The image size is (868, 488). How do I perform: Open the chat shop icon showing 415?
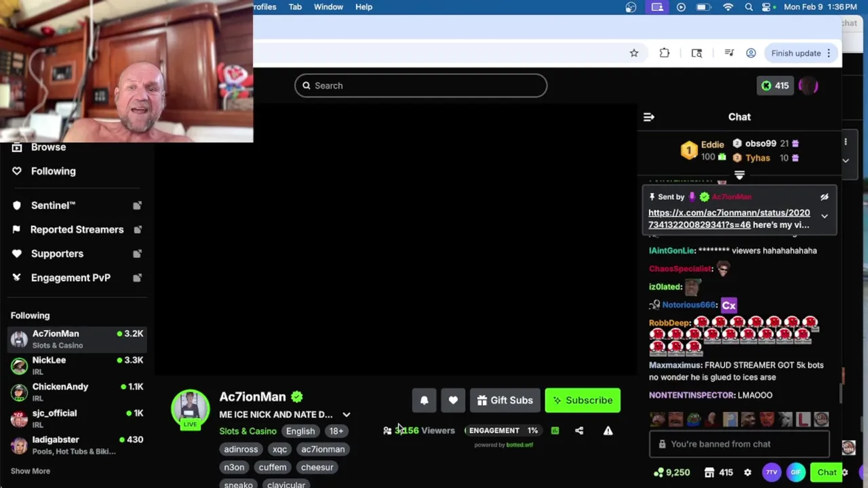(x=719, y=472)
